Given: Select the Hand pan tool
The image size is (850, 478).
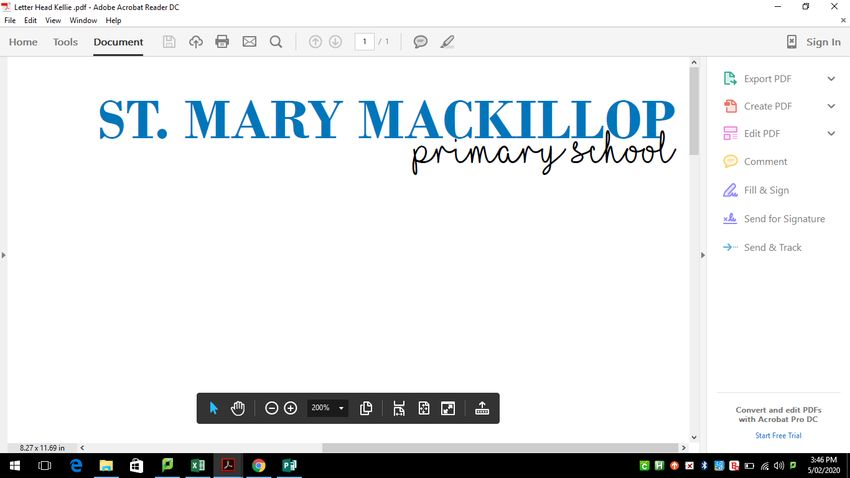Looking at the screenshot, I should tap(238, 408).
